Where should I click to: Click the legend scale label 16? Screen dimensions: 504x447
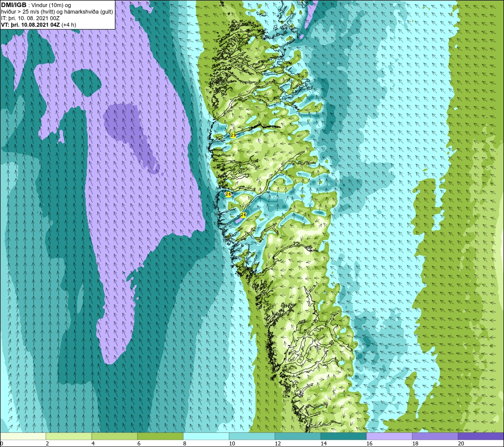pos(369,443)
